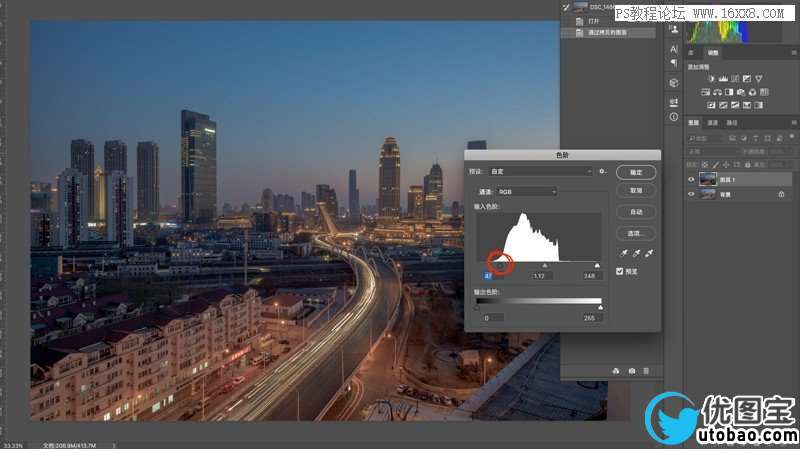Switch to the 通道 (Channels) tab
This screenshot has height=449, width=800.
[713, 123]
